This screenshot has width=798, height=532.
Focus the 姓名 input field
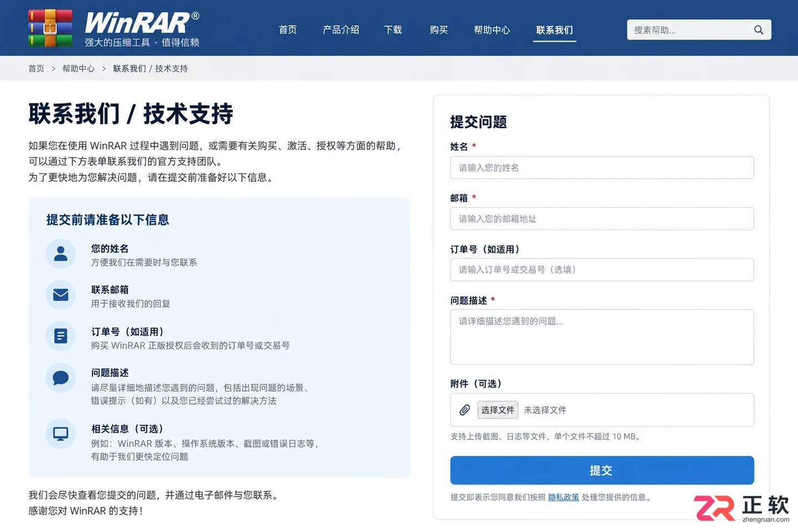[602, 168]
